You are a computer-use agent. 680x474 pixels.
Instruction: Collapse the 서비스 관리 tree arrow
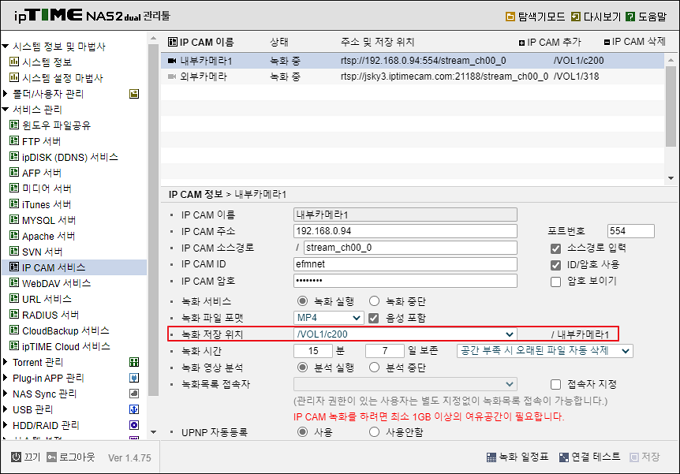[5, 109]
